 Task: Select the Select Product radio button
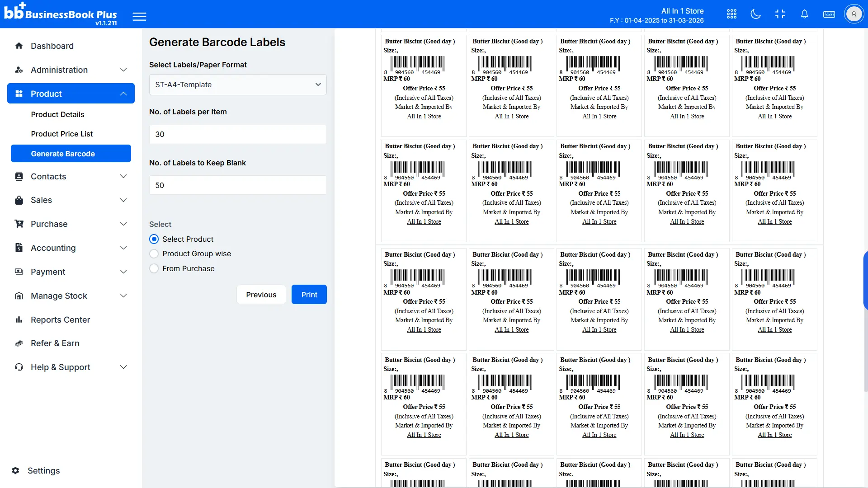[154, 239]
